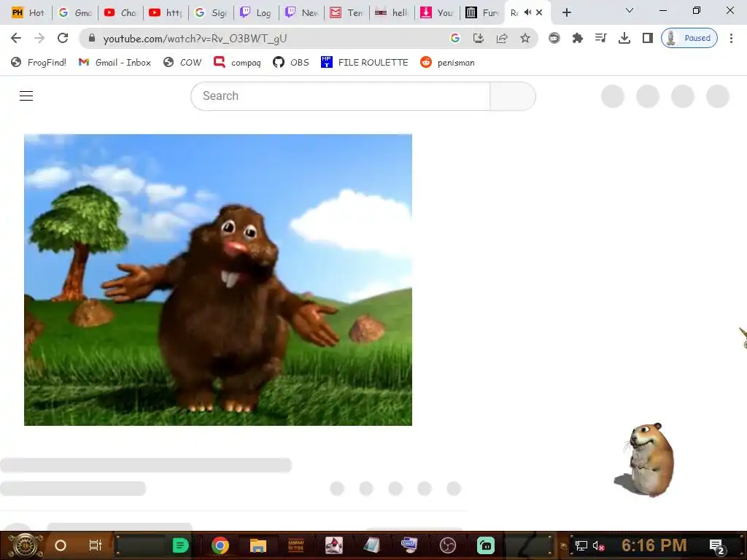
Task: Toggle the Chrome side panel
Action: point(648,38)
